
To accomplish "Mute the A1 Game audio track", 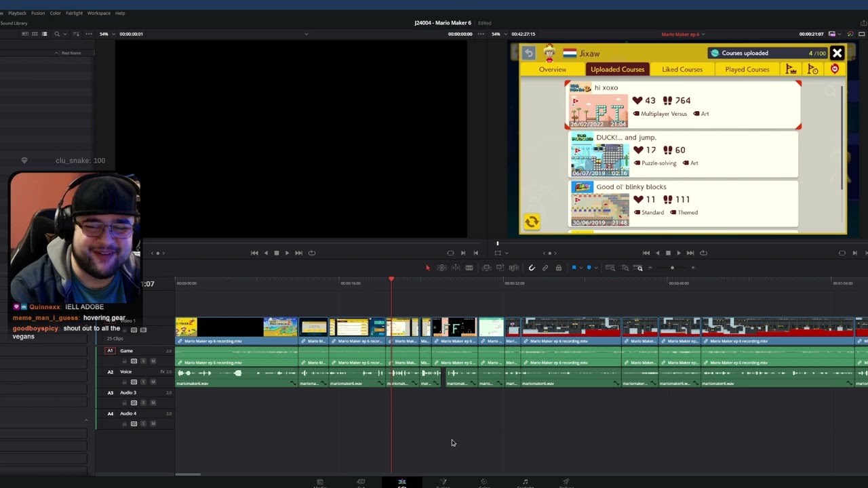I will [153, 361].
